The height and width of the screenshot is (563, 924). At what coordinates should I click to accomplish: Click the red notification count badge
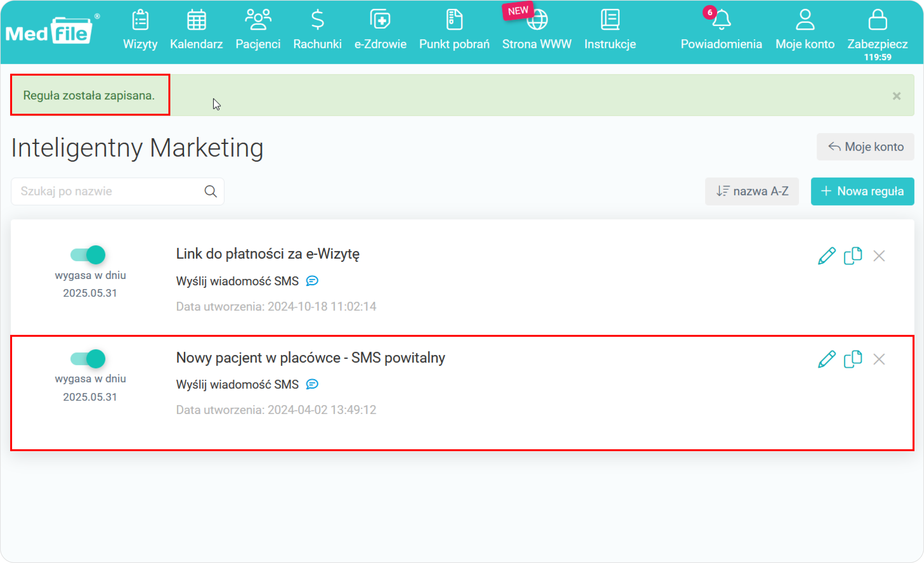click(710, 12)
